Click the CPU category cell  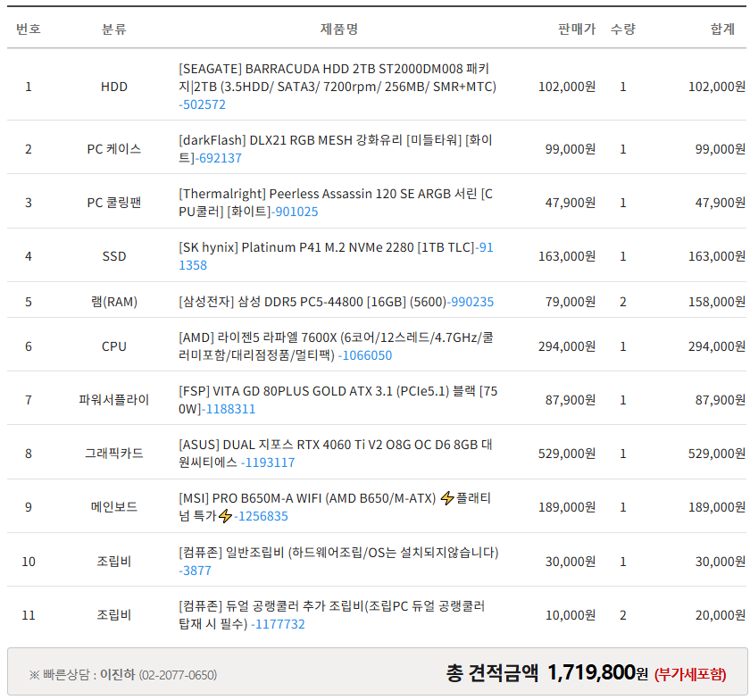114,346
